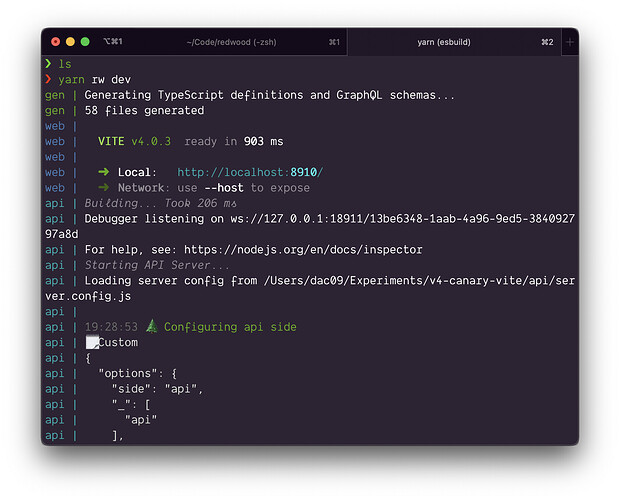Click the white cursor block before Custom
This screenshot has width=620, height=500.
(x=92, y=342)
